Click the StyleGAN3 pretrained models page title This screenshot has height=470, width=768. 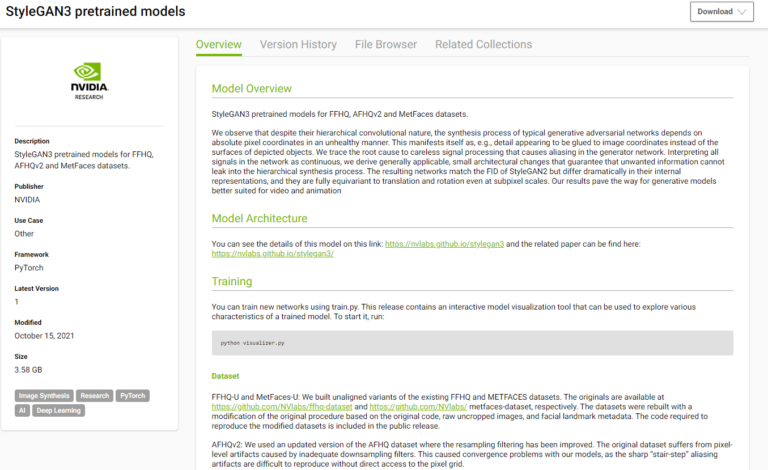95,12
